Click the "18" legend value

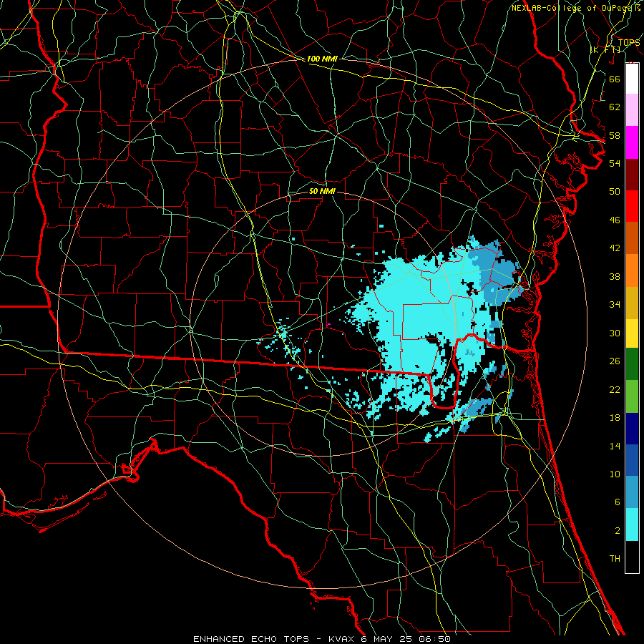pyautogui.click(x=615, y=418)
